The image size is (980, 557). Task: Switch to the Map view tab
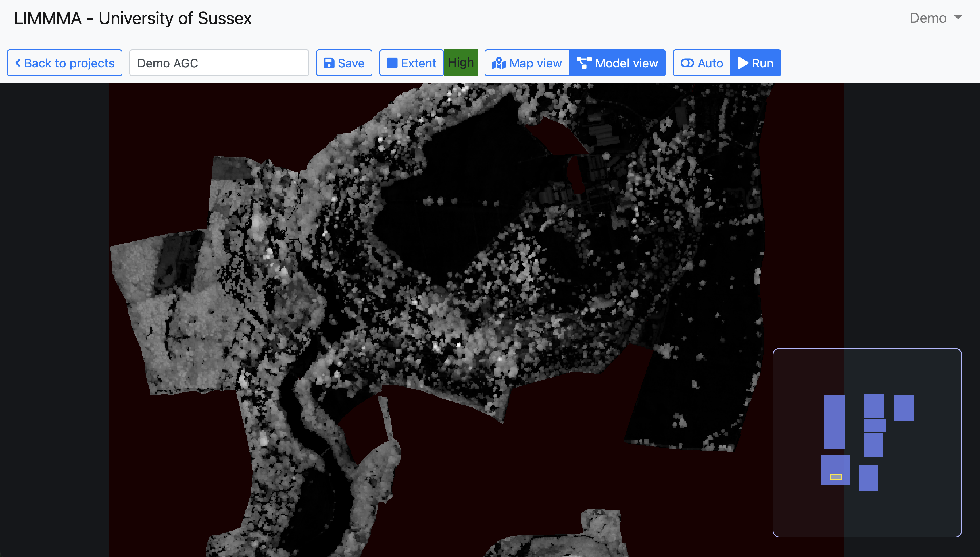(x=527, y=63)
